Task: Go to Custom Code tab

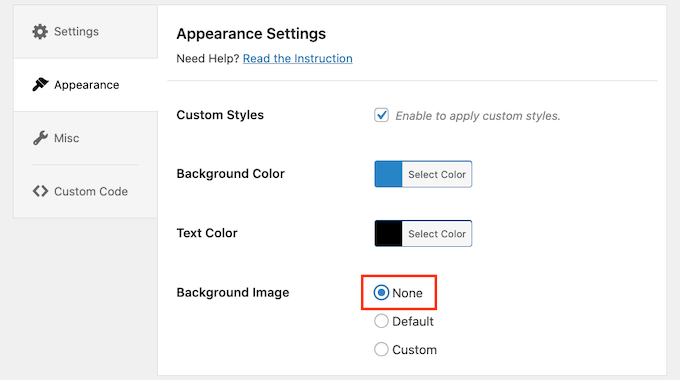Action: 85,191
